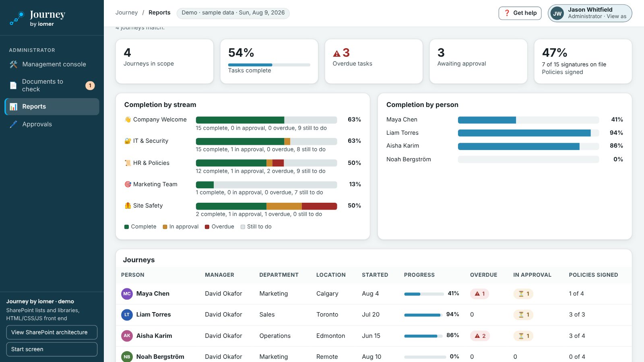Click the Documents to check badge 1

coord(90,85)
